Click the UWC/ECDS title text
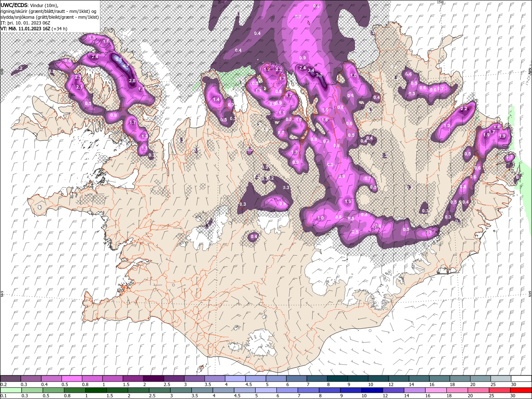The width and height of the screenshot is (532, 399). click(x=14, y=5)
